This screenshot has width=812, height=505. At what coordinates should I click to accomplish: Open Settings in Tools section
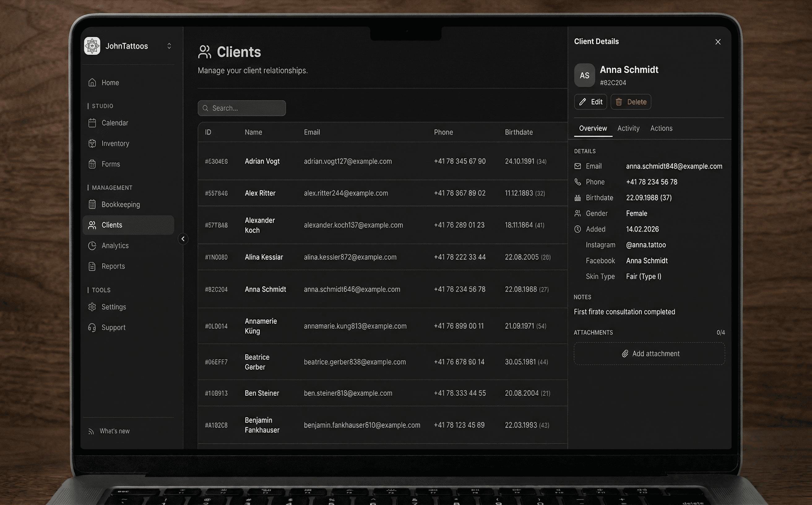pyautogui.click(x=114, y=307)
